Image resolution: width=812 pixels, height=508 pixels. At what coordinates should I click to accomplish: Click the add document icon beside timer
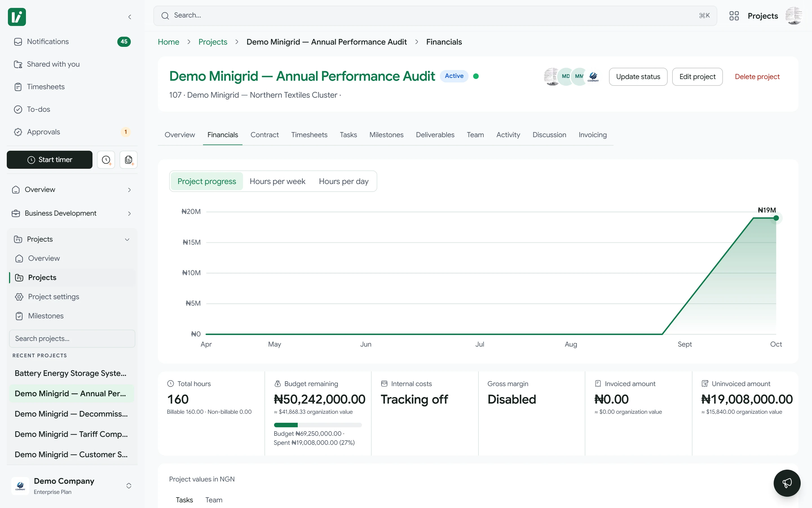click(129, 159)
